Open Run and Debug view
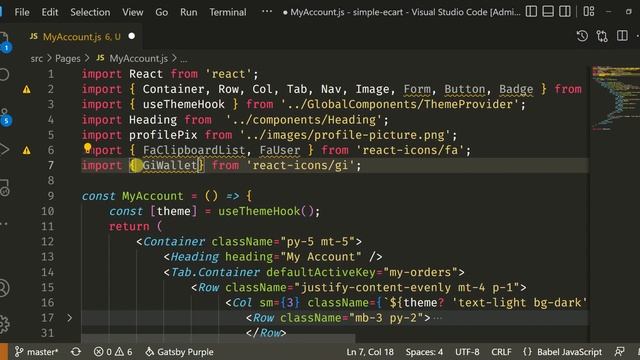The height and width of the screenshot is (360, 640). [x=4, y=150]
